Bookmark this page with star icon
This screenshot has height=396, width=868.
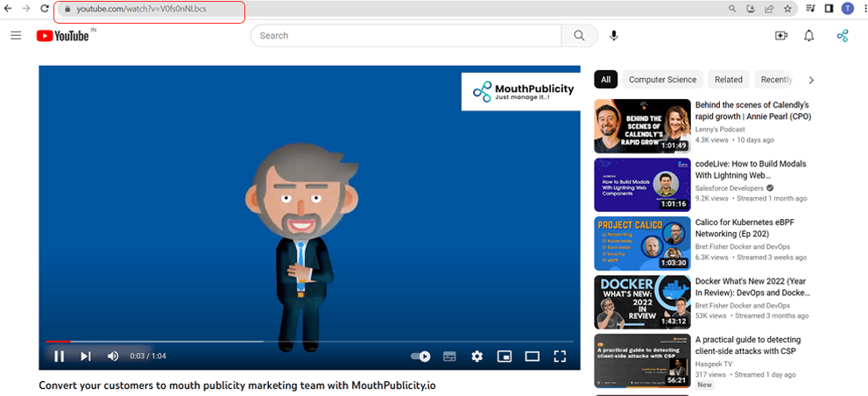(x=787, y=9)
